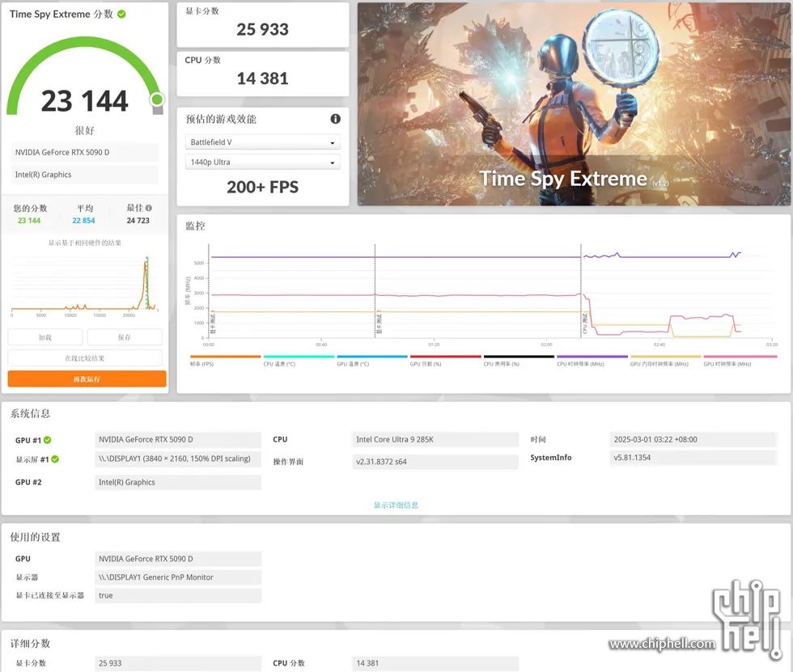
Task: Toggle the cyan CPU temperature legend swatch
Action: click(299, 357)
